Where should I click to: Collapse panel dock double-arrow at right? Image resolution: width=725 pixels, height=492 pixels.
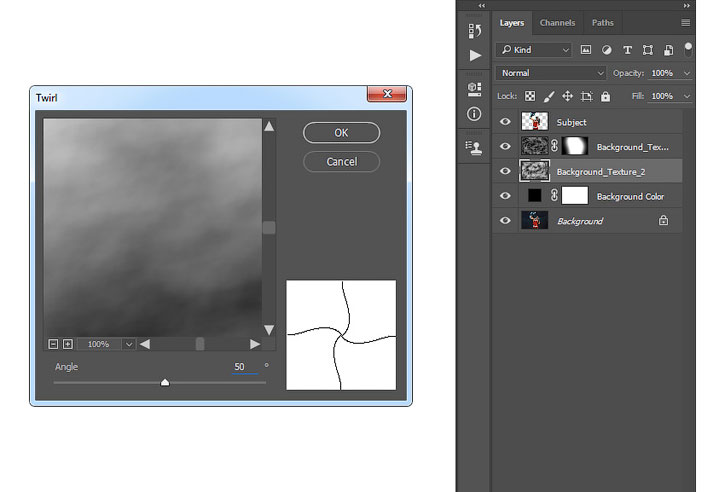(687, 6)
